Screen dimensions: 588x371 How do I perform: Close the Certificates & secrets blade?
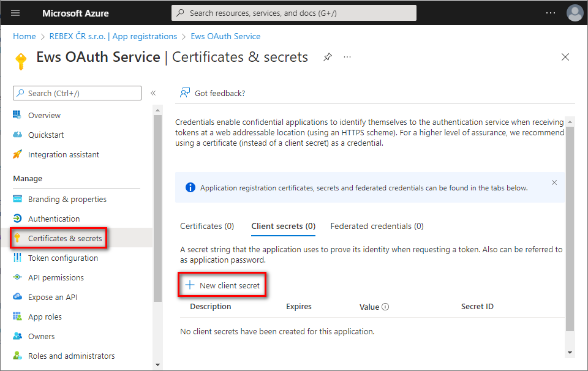(565, 57)
